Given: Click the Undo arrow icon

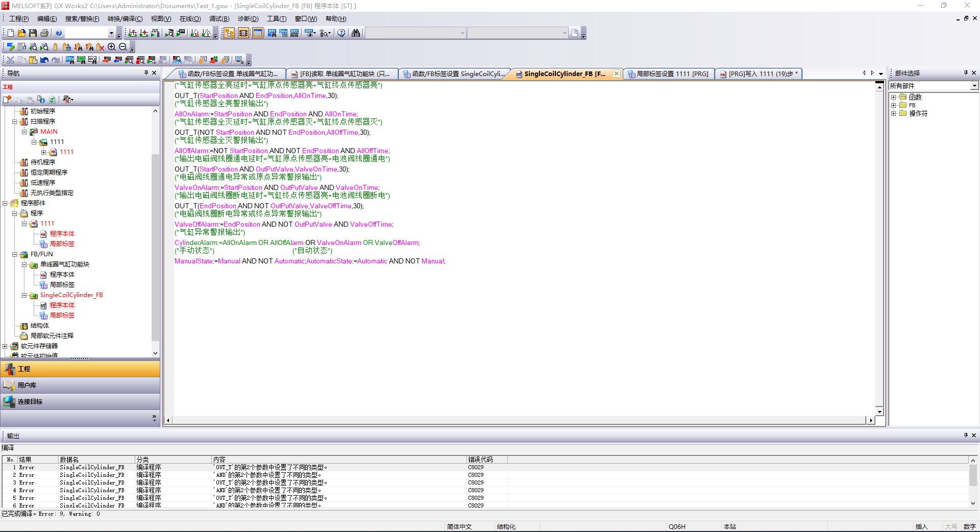Looking at the screenshot, I should point(44,60).
